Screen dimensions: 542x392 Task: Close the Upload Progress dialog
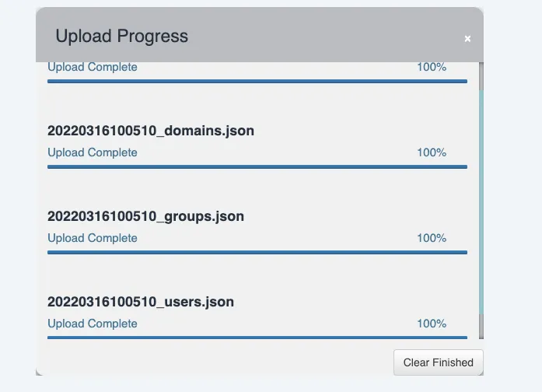point(467,38)
